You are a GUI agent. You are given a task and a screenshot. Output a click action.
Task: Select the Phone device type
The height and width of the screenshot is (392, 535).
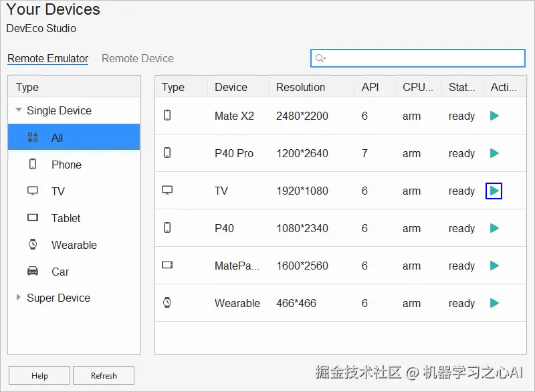[66, 165]
